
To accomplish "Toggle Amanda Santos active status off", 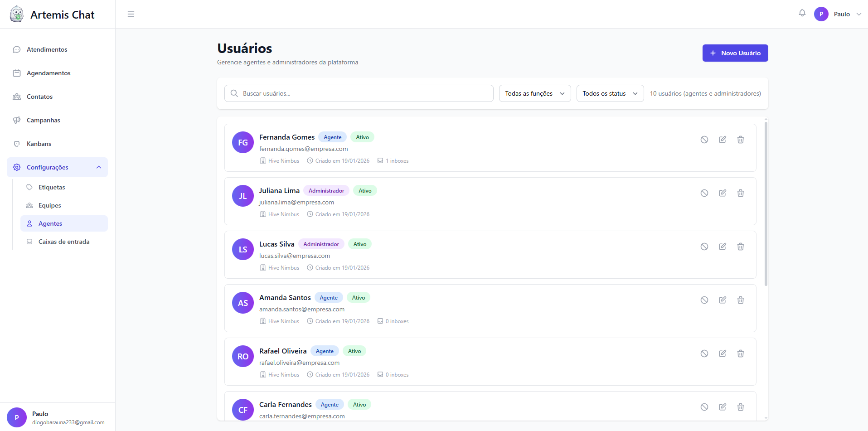I will (704, 300).
